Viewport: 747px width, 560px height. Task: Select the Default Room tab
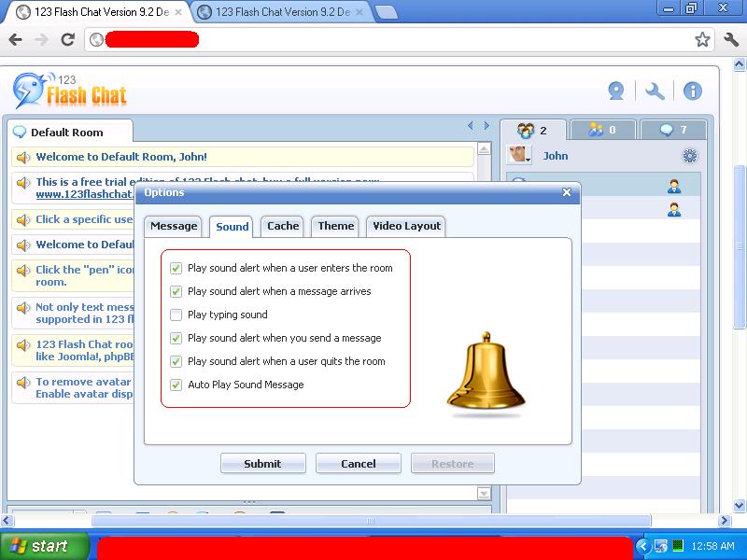(x=69, y=132)
